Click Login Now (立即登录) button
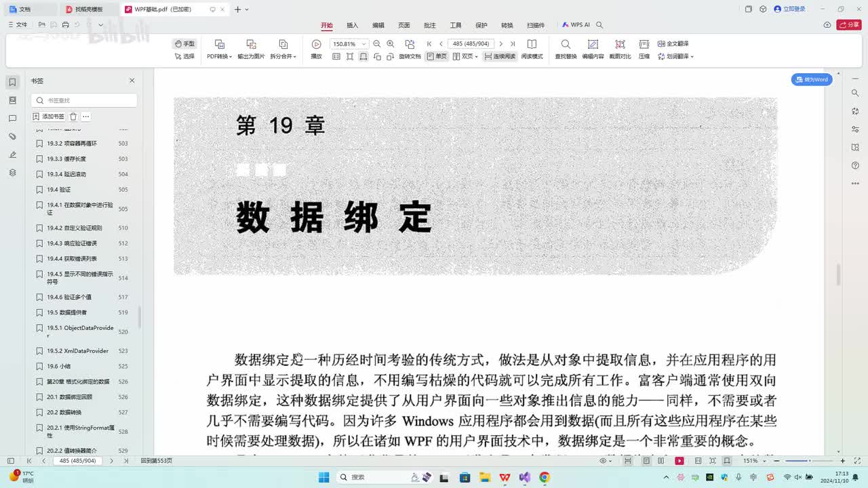868x488 pixels. (790, 9)
